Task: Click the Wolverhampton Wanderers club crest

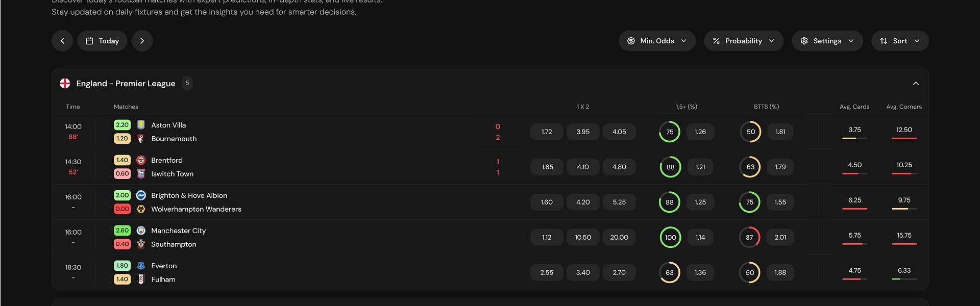Action: (x=141, y=209)
